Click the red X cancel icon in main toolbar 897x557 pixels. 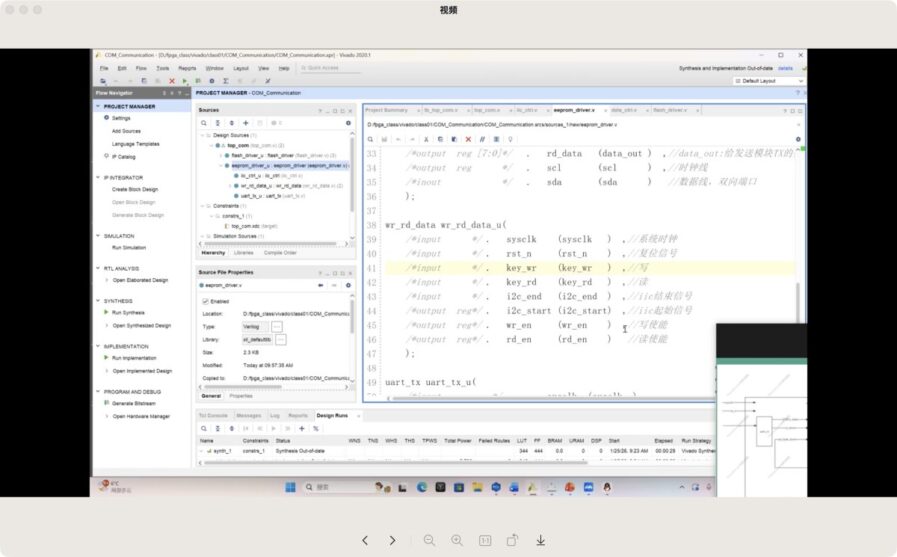tap(171, 81)
